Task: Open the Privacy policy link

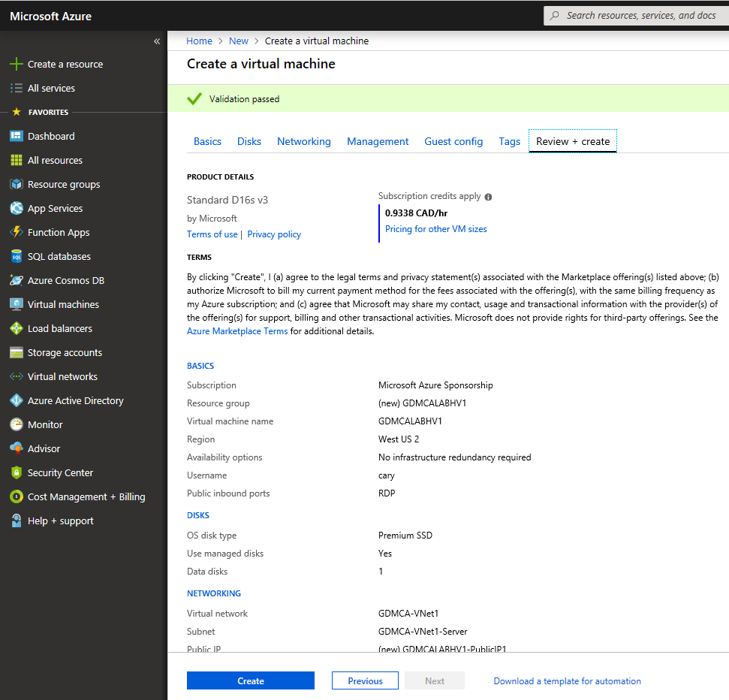Action: (x=274, y=234)
